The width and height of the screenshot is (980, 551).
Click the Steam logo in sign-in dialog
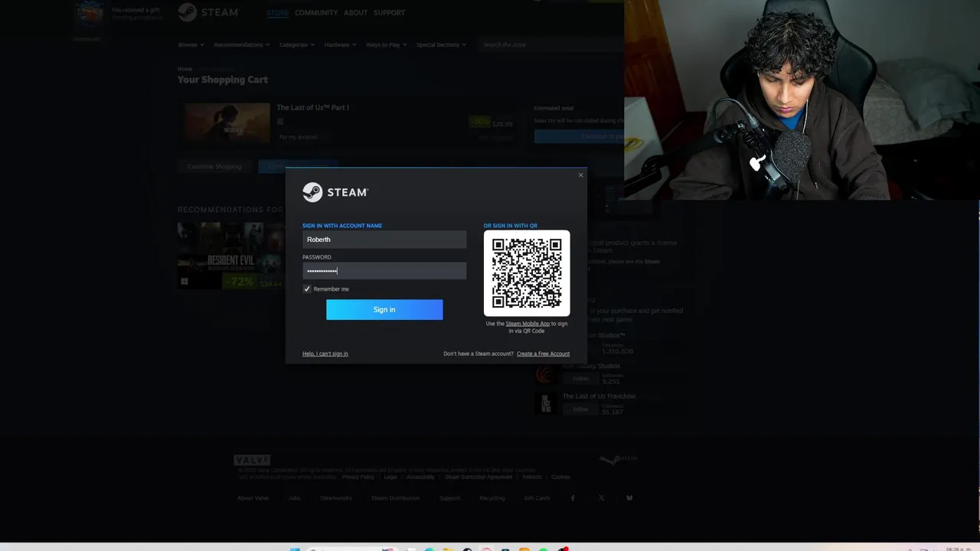pos(335,192)
